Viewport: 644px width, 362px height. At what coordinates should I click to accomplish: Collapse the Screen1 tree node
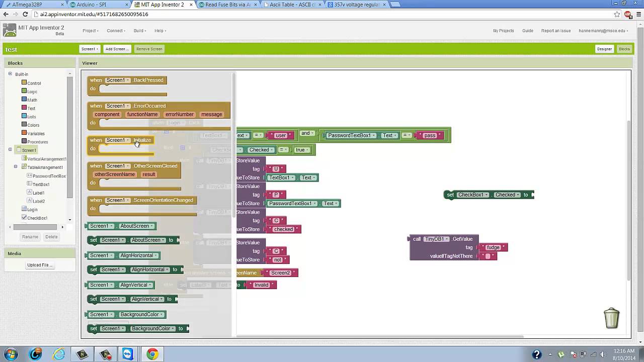click(x=10, y=149)
